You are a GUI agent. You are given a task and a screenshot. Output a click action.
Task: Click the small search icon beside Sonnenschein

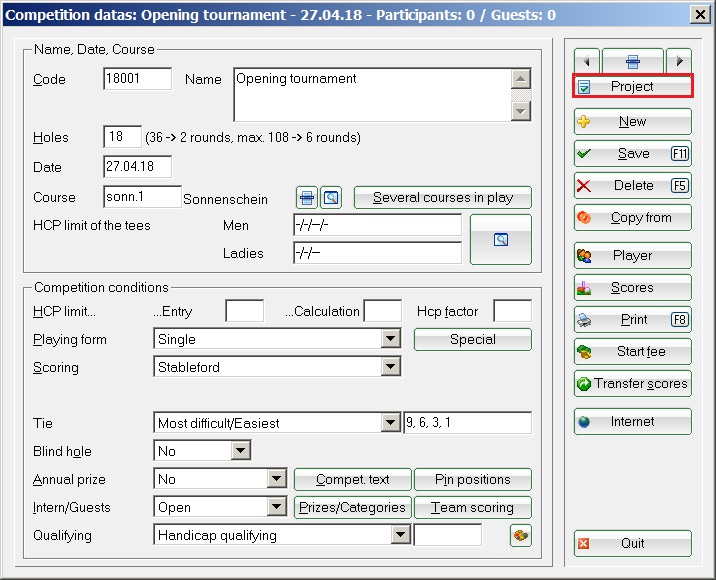[x=331, y=198]
